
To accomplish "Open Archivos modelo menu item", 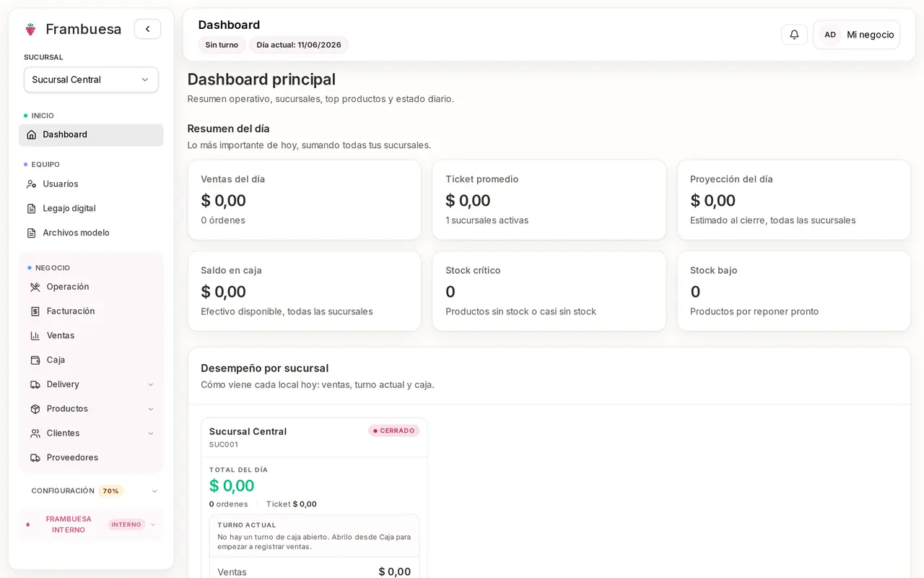I will pyautogui.click(x=91, y=233).
